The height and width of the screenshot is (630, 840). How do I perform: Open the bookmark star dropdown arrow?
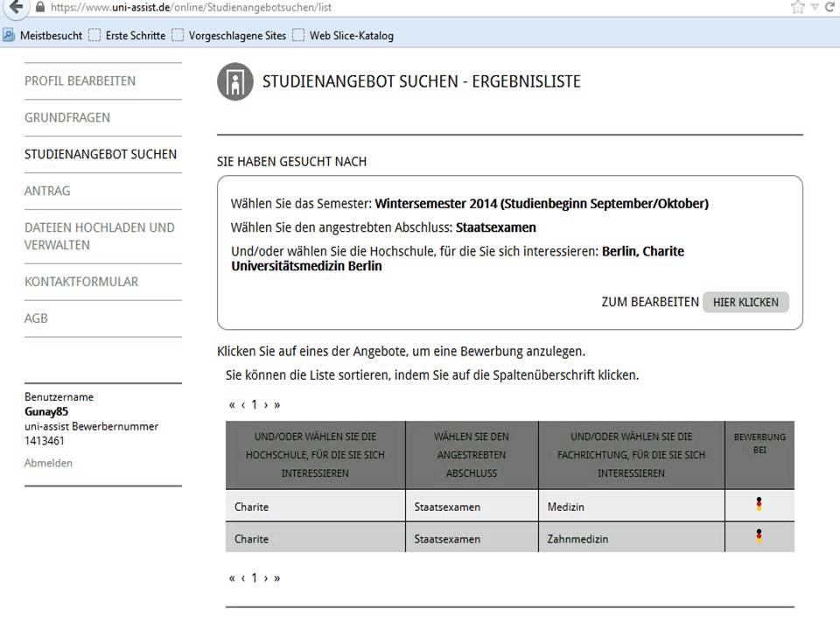(815, 7)
